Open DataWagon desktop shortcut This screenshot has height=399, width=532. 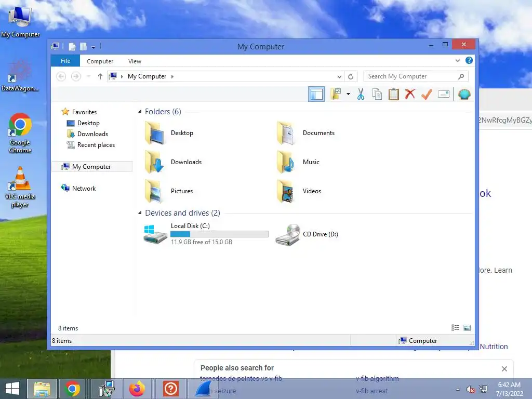click(x=20, y=76)
